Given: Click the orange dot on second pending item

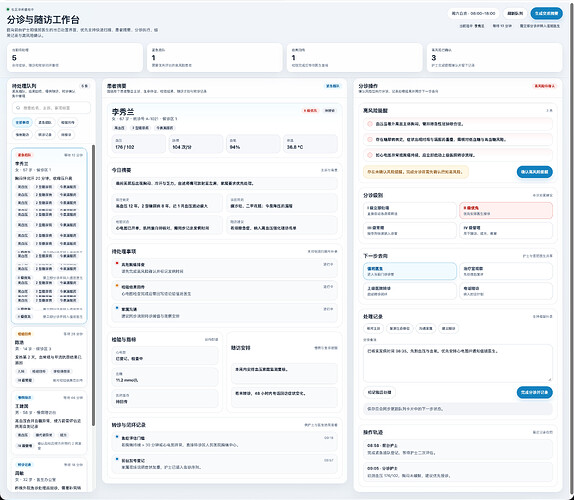Looking at the screenshot, I should point(117,286).
